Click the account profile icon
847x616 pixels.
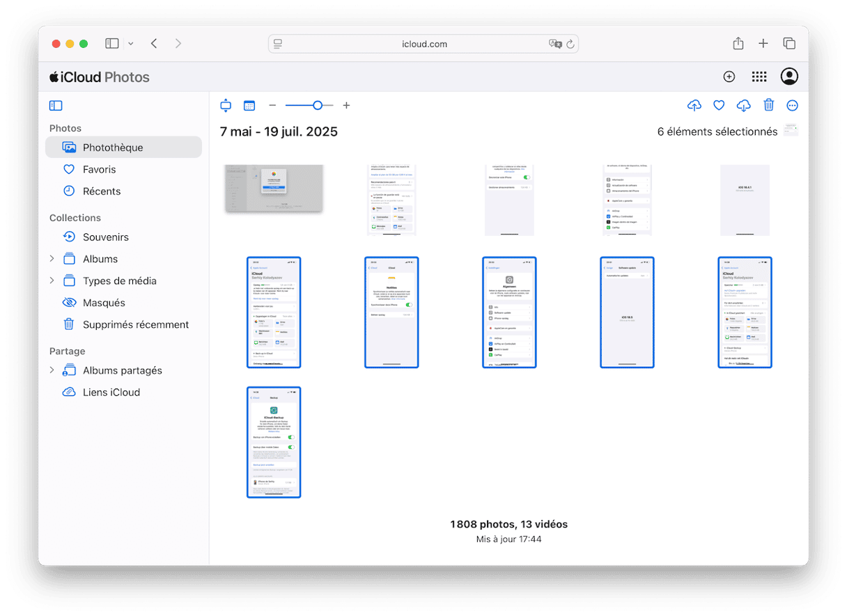789,77
